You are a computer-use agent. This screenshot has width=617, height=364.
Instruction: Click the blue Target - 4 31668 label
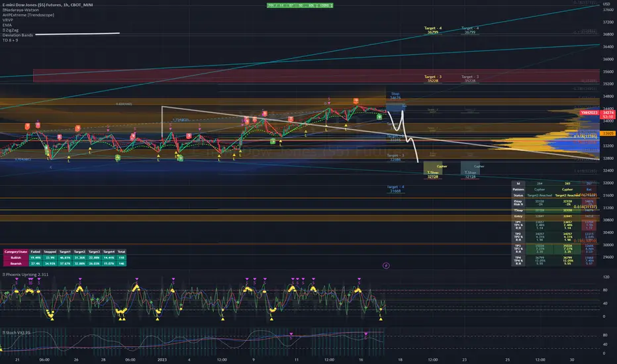click(x=395, y=189)
